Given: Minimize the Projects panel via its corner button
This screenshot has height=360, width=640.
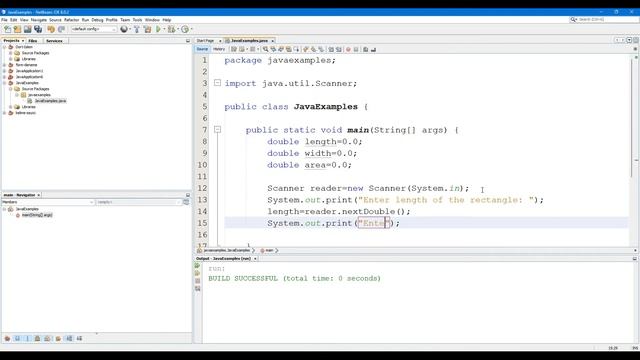Looking at the screenshot, I should [188, 41].
